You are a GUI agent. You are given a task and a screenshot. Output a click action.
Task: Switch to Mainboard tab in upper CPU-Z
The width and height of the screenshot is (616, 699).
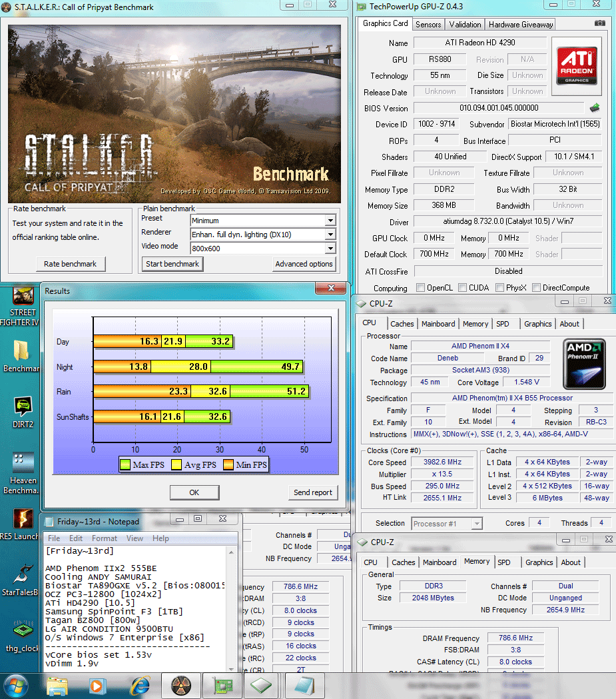tap(438, 324)
